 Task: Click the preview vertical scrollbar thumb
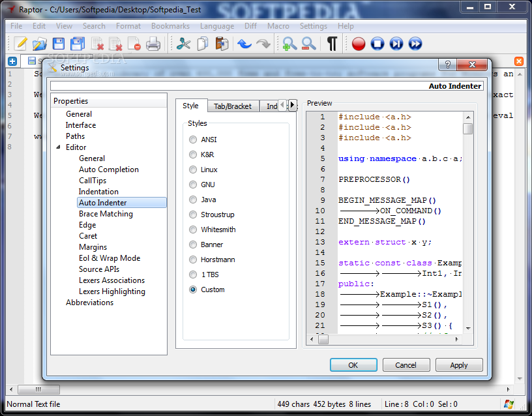(x=468, y=128)
